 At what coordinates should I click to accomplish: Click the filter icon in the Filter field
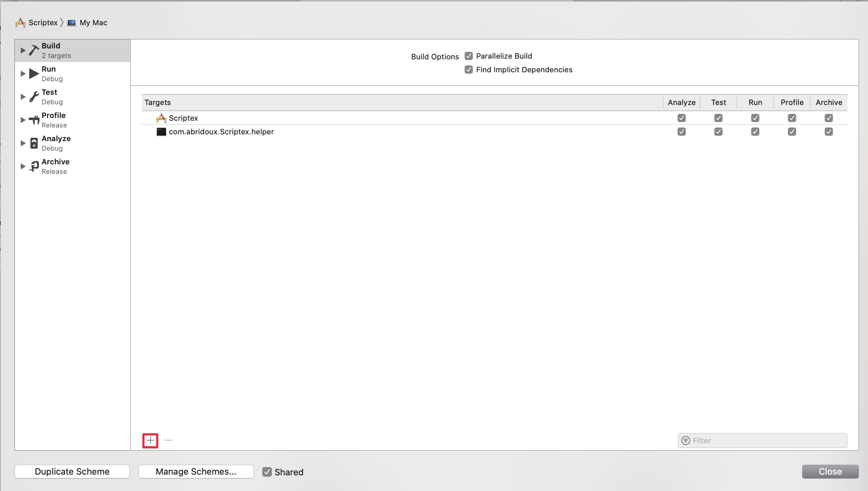(x=685, y=441)
